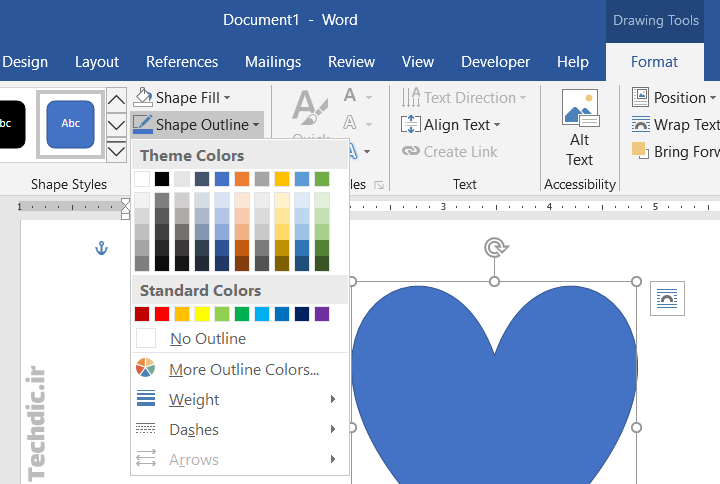Open the Shape Fill dropdown arrow
The image size is (720, 484).
(x=227, y=98)
